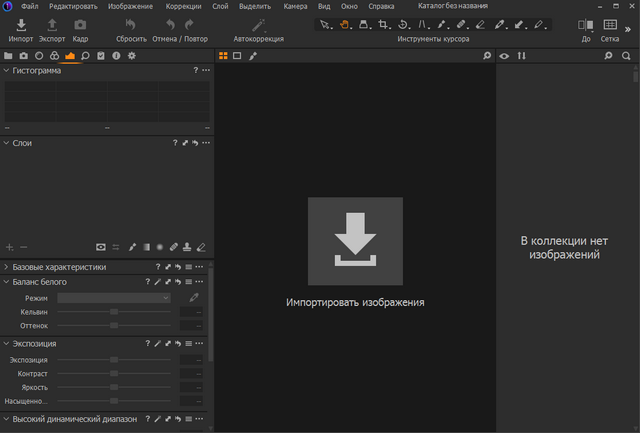The image size is (640, 433).
Task: Open the Сетка grid overlay tool
Action: (610, 24)
